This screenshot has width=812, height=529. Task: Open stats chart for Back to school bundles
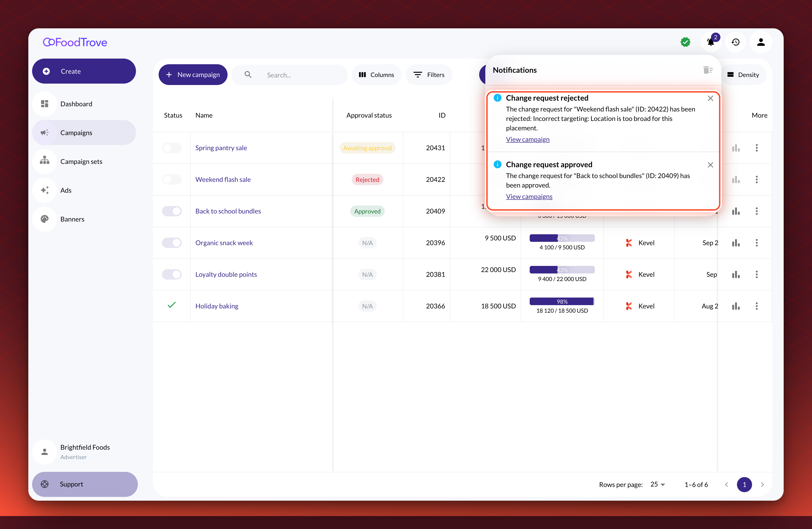click(736, 211)
